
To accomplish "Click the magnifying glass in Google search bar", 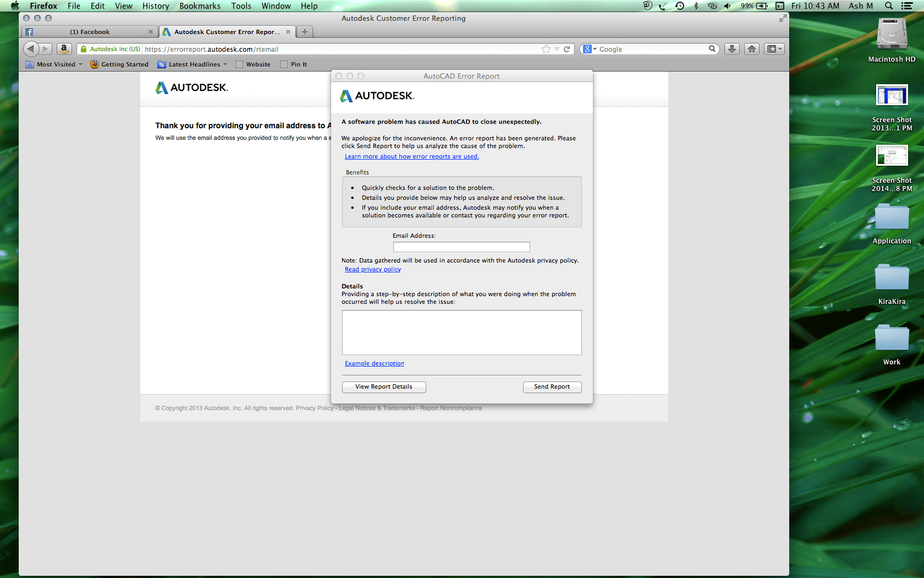I will 712,48.
